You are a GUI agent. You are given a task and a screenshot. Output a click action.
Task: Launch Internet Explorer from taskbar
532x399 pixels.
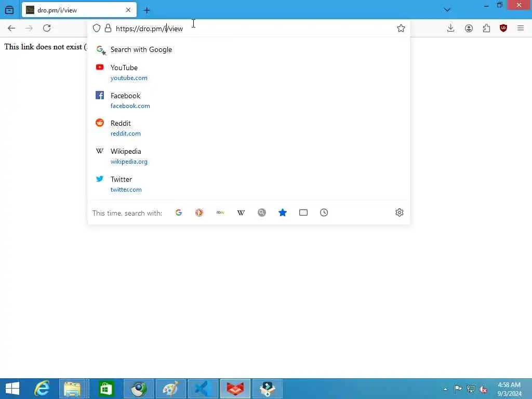click(42, 389)
